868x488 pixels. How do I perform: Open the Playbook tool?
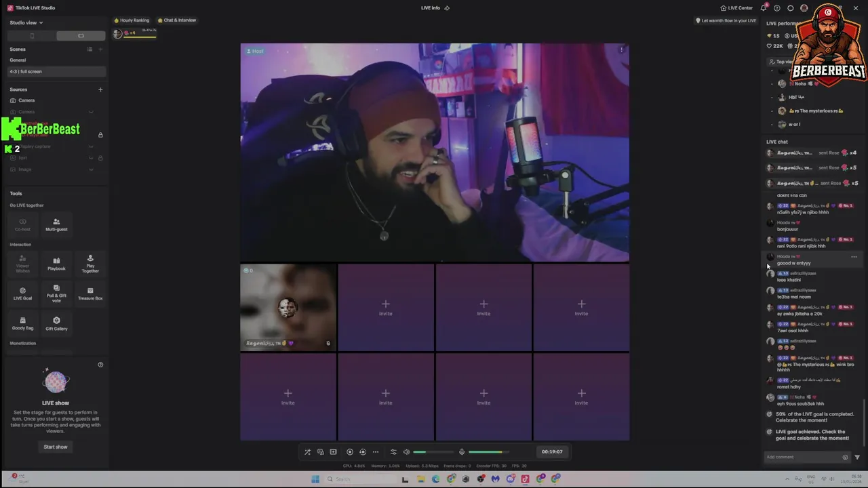56,264
